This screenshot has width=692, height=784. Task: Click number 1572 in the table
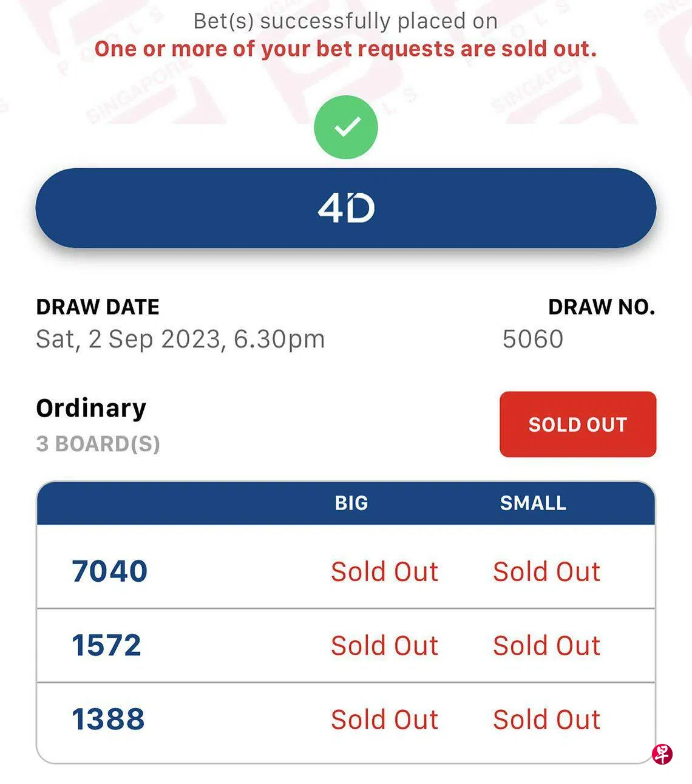pos(107,645)
